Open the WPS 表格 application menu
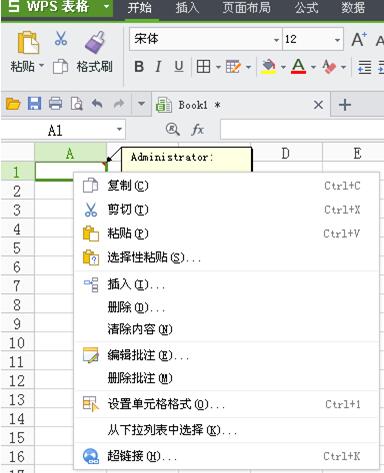The image size is (384, 473). click(57, 7)
